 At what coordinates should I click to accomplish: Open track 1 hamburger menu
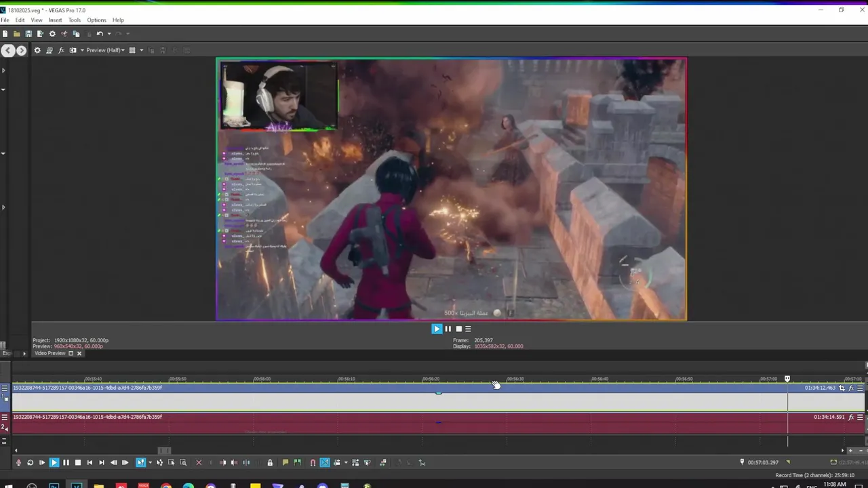pyautogui.click(x=4, y=388)
